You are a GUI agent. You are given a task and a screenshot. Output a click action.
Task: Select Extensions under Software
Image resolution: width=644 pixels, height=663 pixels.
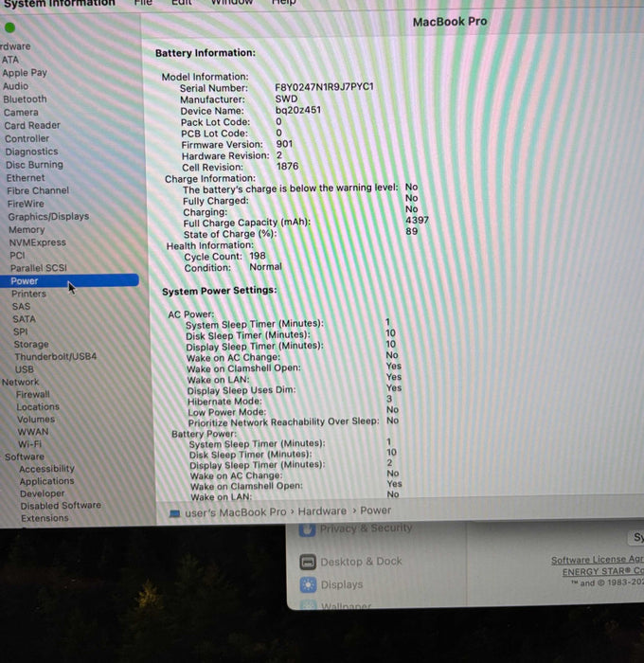tap(45, 518)
